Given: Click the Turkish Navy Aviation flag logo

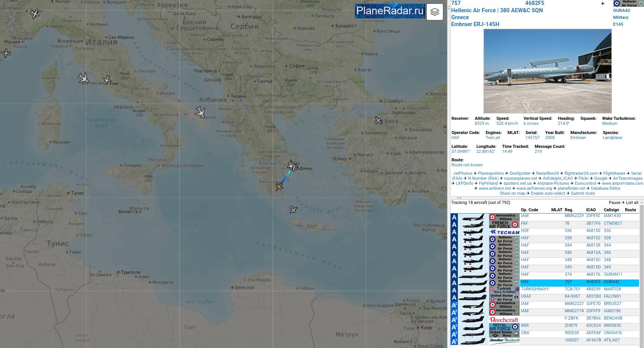Looking at the screenshot, I should [x=504, y=290].
